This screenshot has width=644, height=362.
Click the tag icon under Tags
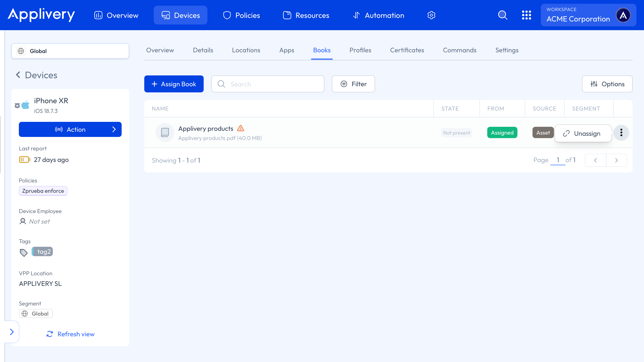pos(24,252)
